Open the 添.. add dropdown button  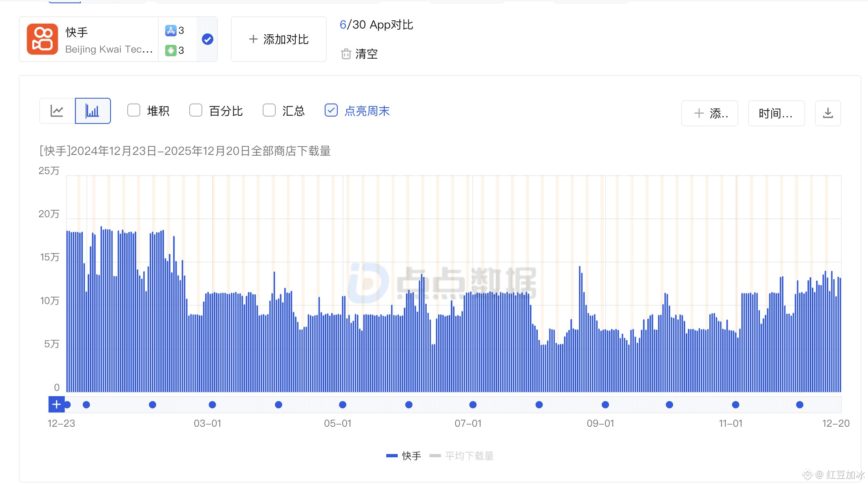point(710,113)
